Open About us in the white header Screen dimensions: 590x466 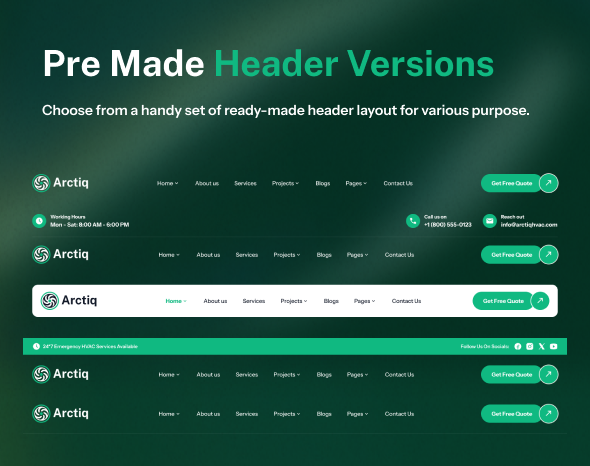[x=215, y=301]
